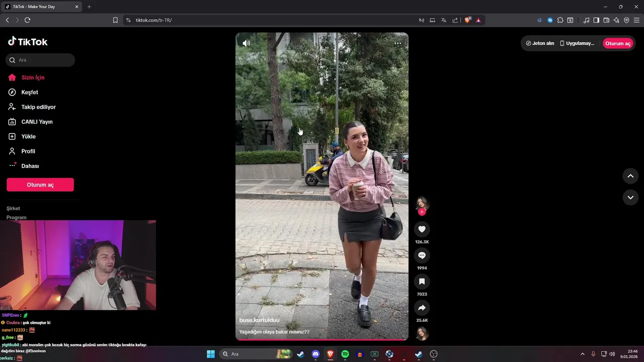Viewport: 644px width, 362px height.
Task: Go to next video with down chevron
Action: tap(630, 198)
